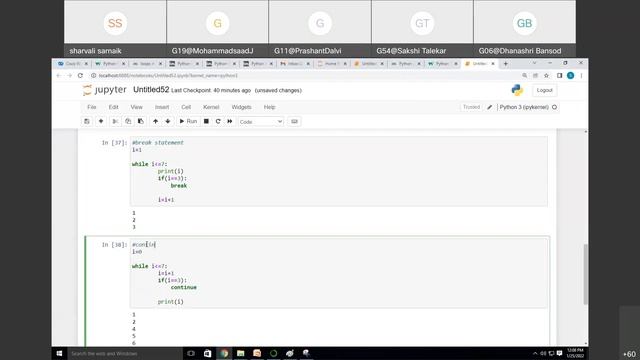Click the In [37] cell prompt
640x360 pixels.
point(114,143)
